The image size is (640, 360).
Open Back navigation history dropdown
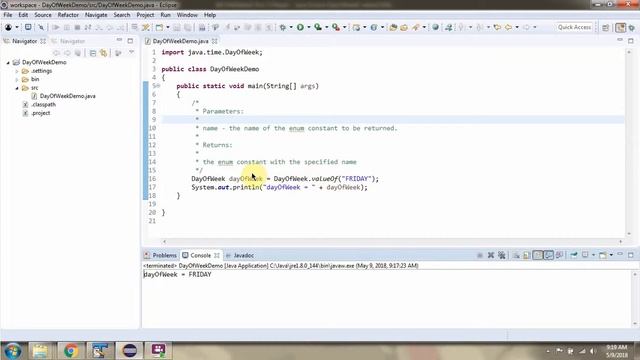point(517,27)
